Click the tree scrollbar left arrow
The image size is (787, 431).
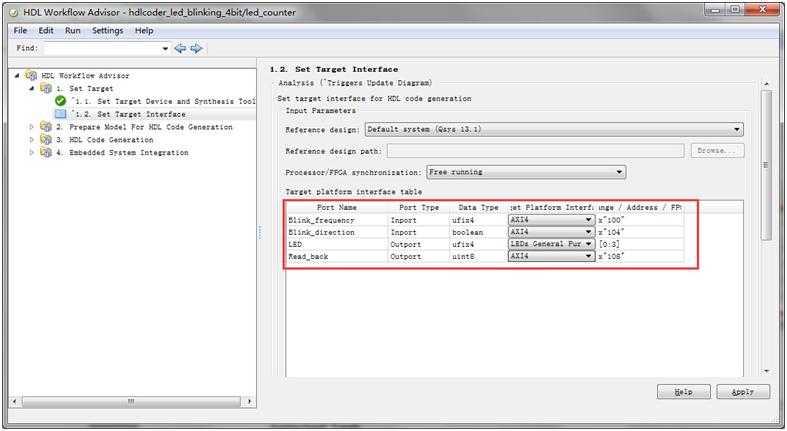coord(15,401)
